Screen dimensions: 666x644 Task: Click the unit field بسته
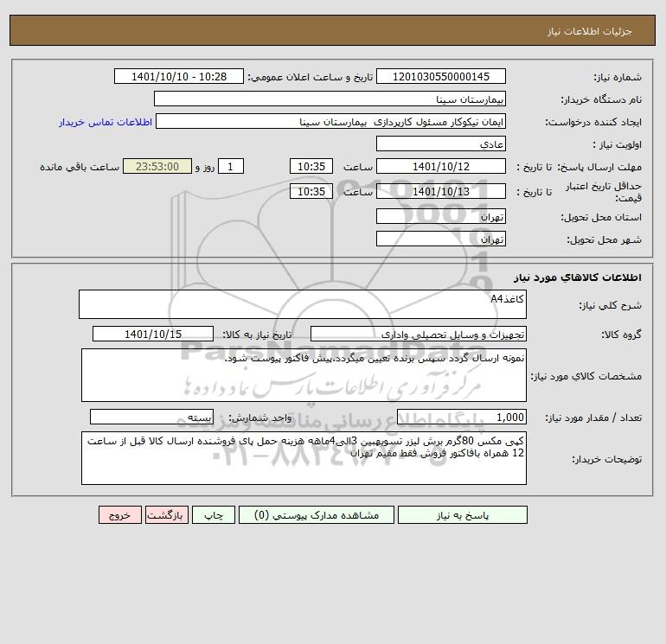point(151,418)
